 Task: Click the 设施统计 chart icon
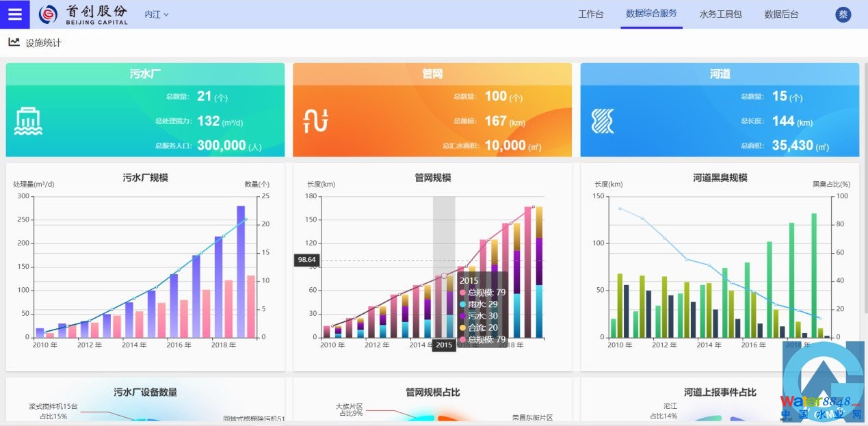click(14, 42)
